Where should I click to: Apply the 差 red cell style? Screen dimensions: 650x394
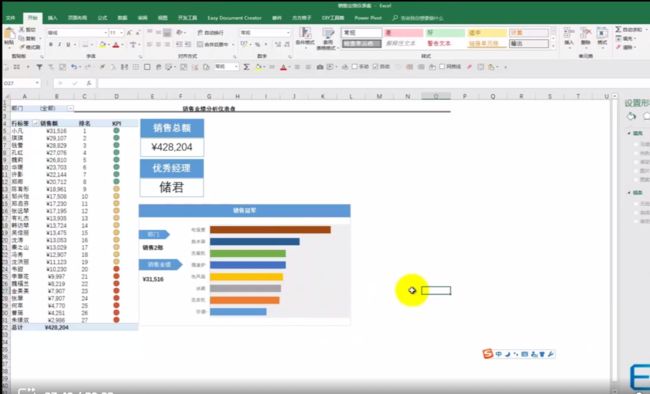pyautogui.click(x=403, y=32)
